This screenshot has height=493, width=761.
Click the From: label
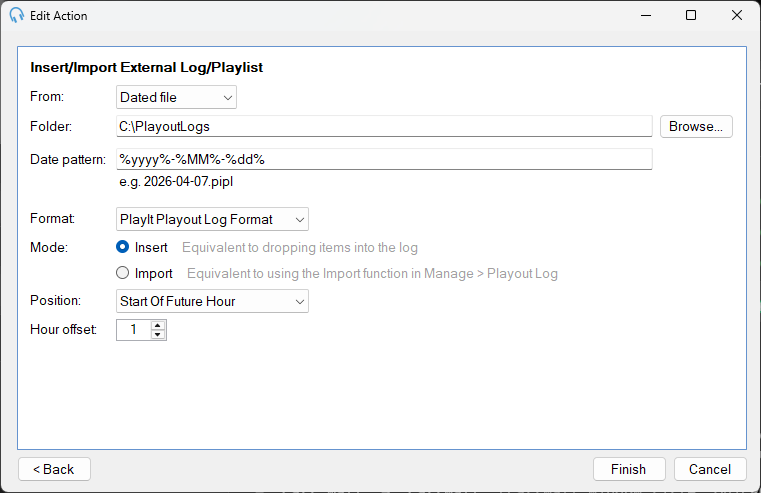[47, 97]
